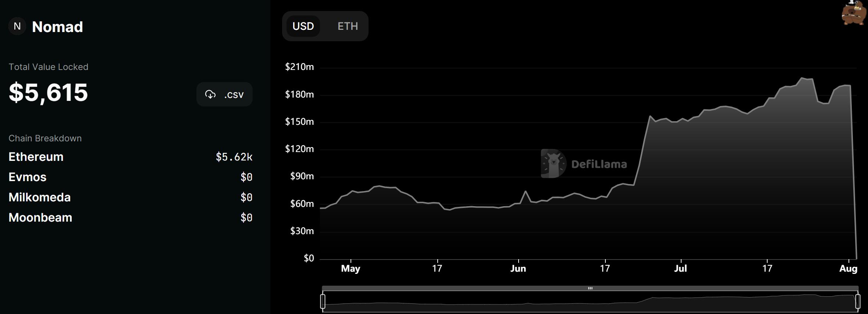The image size is (868, 314).
Task: Click the Jul marker on the timeline
Action: (x=680, y=268)
